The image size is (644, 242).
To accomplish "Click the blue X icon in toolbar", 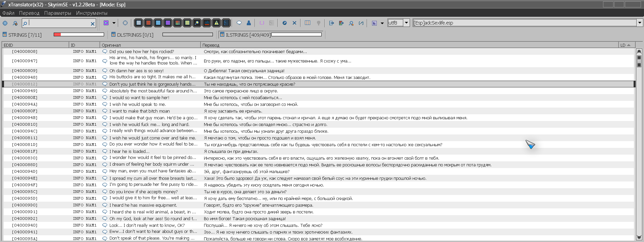I will point(294,23).
